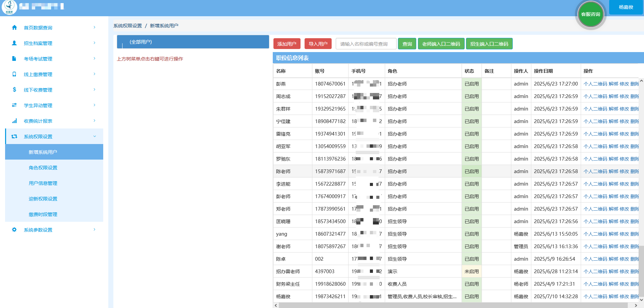Expand the 系统参数设置 menu chevron
This screenshot has width=644, height=308.
coord(94,230)
